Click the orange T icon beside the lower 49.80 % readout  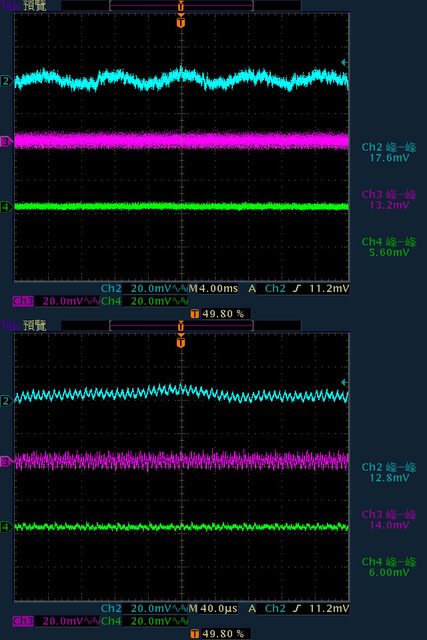pyautogui.click(x=195, y=633)
